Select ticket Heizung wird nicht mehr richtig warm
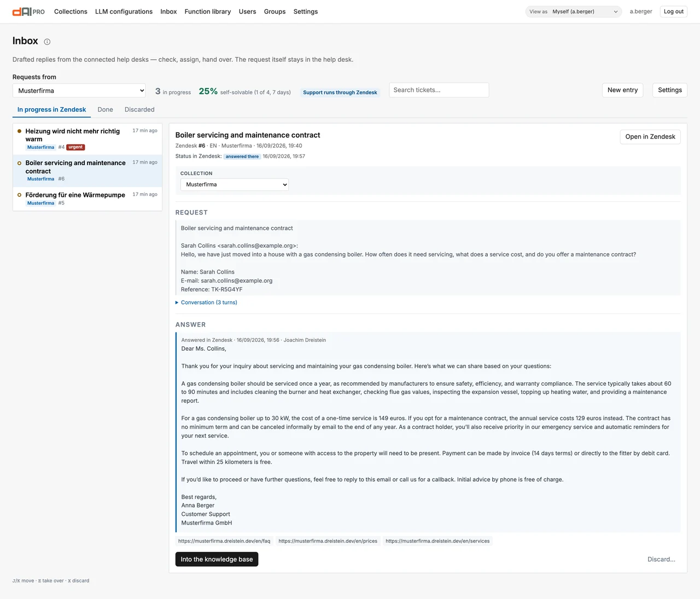 [x=87, y=139]
